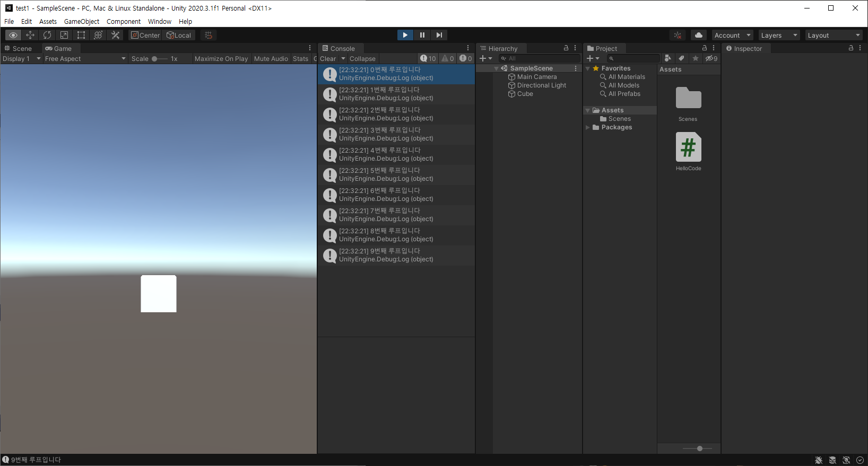Open Hierarchy panel options menu
This screenshot has width=868, height=466.
(x=575, y=48)
